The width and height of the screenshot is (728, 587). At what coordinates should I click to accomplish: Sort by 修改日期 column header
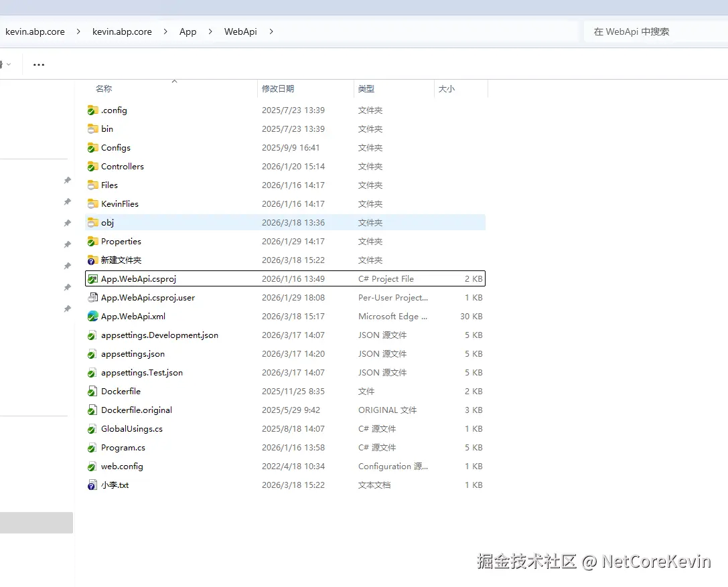278,88
